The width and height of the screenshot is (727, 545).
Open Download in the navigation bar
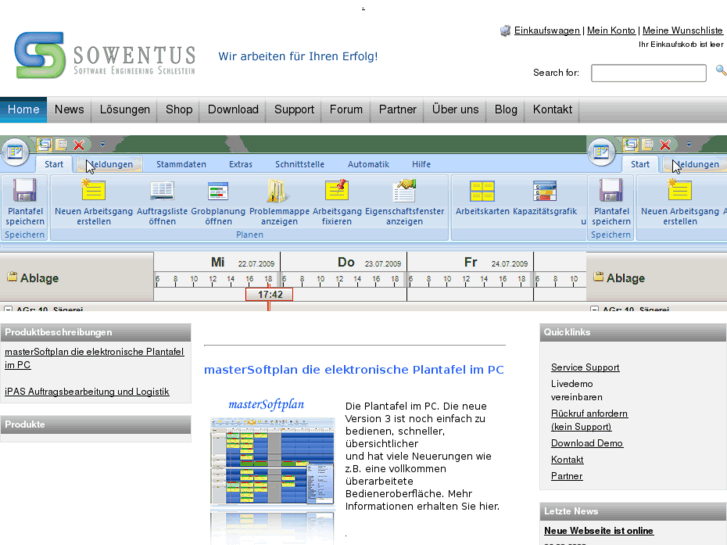tap(233, 109)
